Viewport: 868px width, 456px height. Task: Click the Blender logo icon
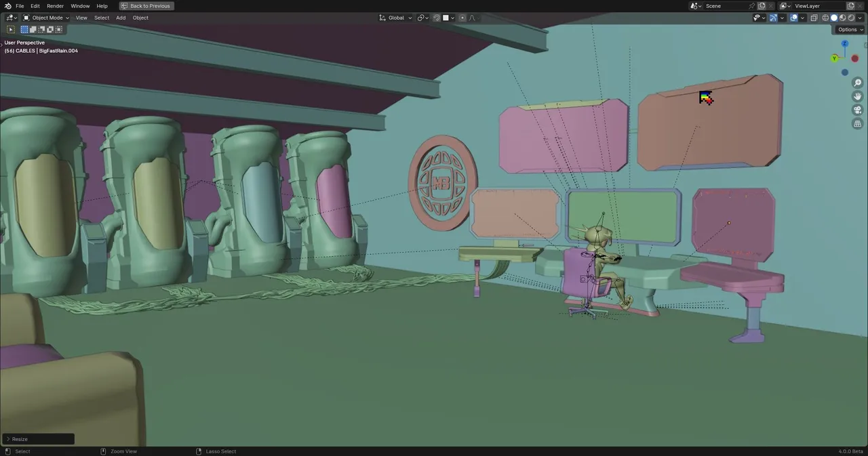pyautogui.click(x=7, y=6)
